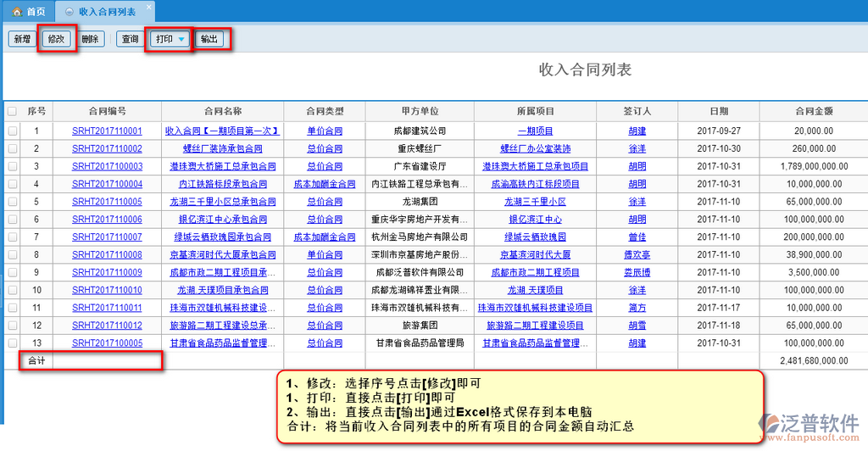Open contract number SRHT2017110001 link
The image size is (868, 451).
click(107, 131)
